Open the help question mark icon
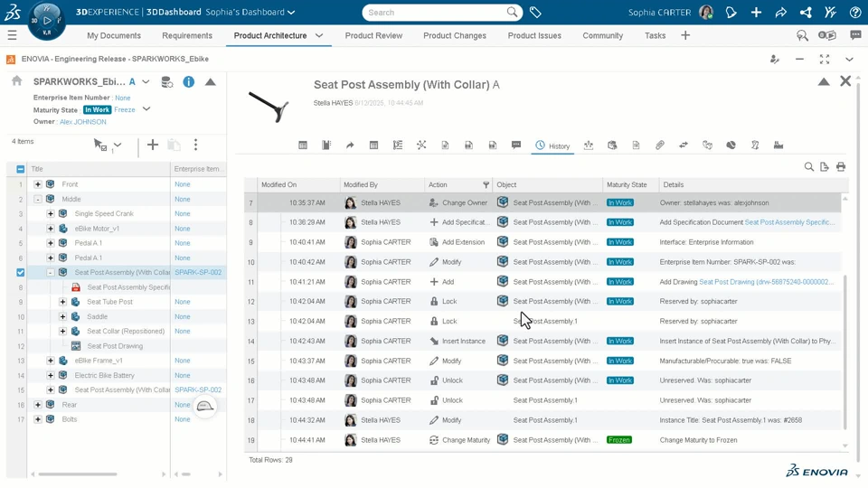 pyautogui.click(x=855, y=12)
